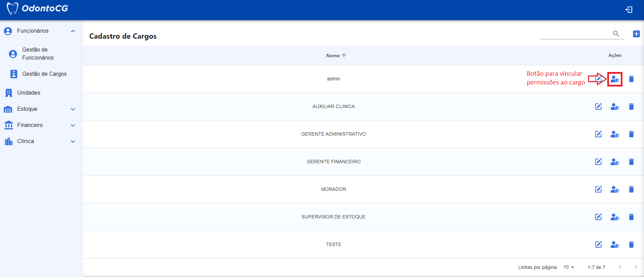Collapse the Funcionários menu section

click(x=73, y=31)
